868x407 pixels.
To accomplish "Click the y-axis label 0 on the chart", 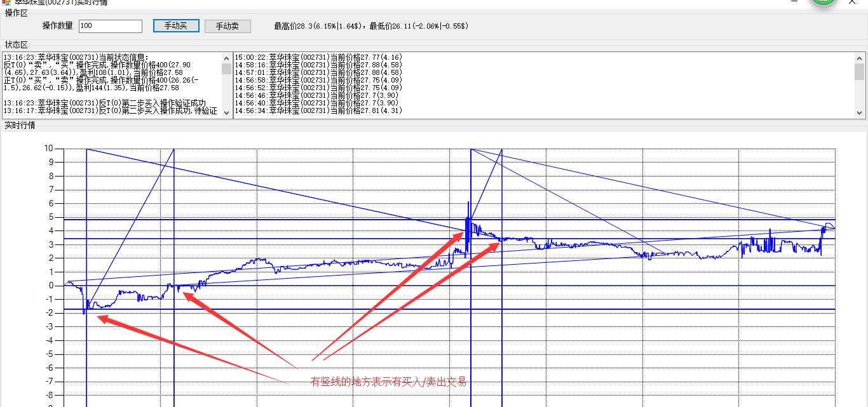I will click(51, 285).
